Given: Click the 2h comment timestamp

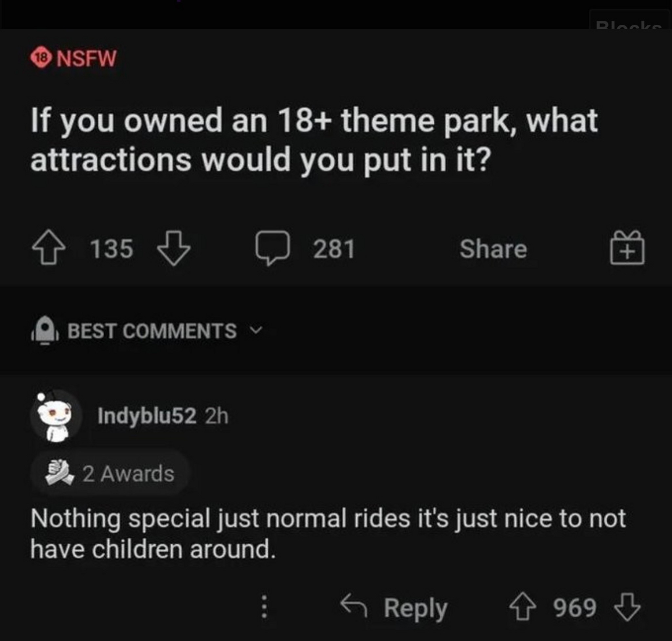Looking at the screenshot, I should click(217, 416).
